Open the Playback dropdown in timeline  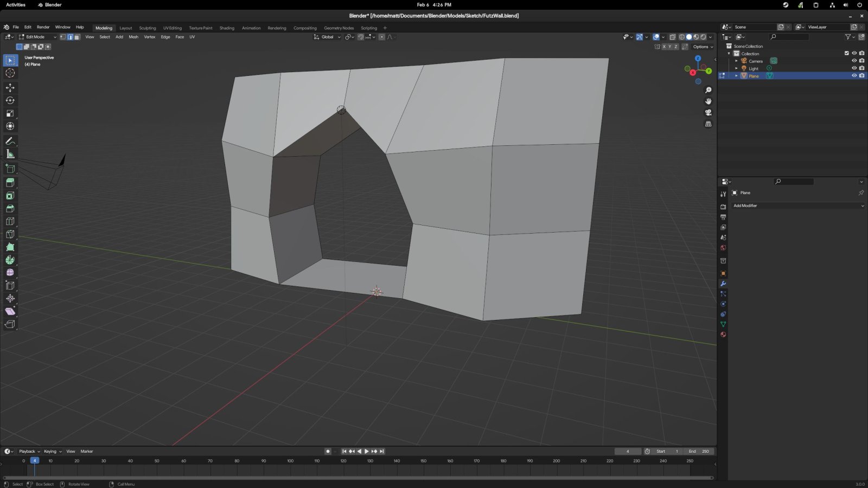click(29, 451)
